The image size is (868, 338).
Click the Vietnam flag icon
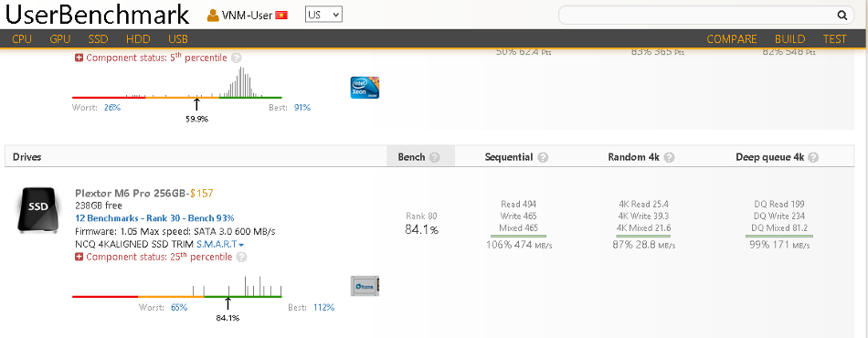coord(281,16)
